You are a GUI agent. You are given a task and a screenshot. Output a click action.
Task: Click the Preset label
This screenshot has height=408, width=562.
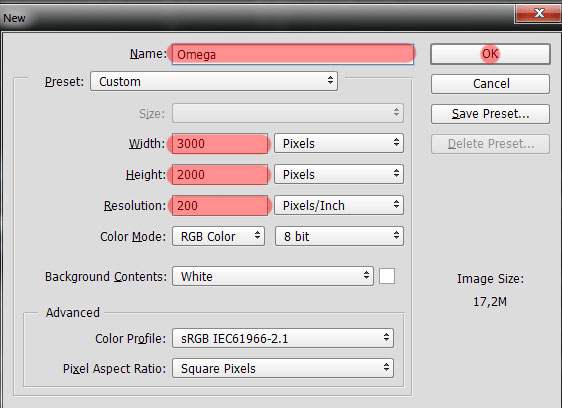64,82
